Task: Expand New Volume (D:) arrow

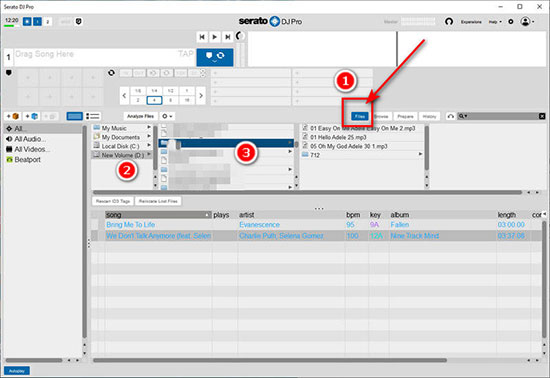Action: click(149, 155)
